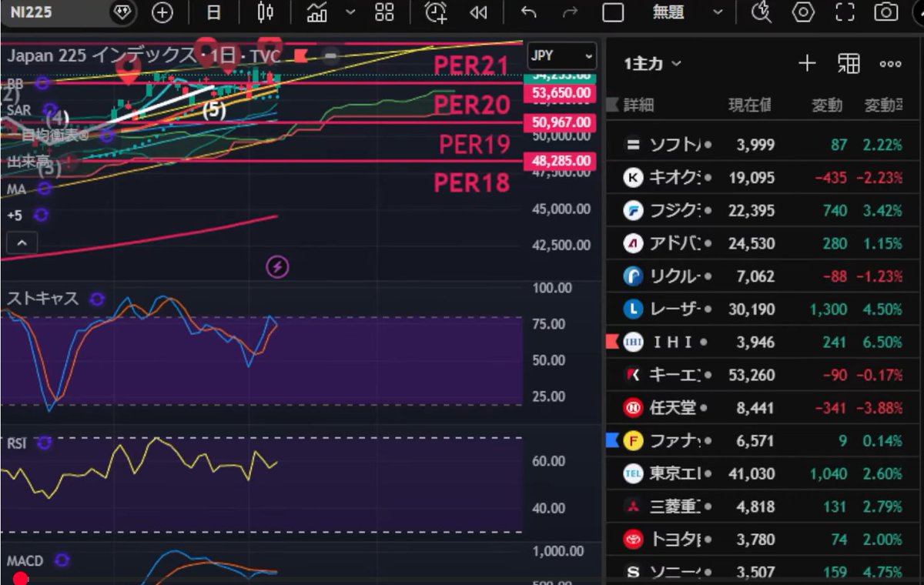
Task: Show the +5 hidden indicators
Action: tap(15, 215)
